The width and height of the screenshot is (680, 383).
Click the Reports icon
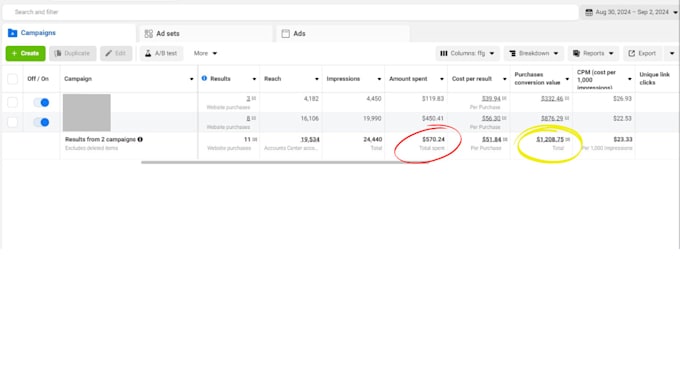tap(576, 53)
